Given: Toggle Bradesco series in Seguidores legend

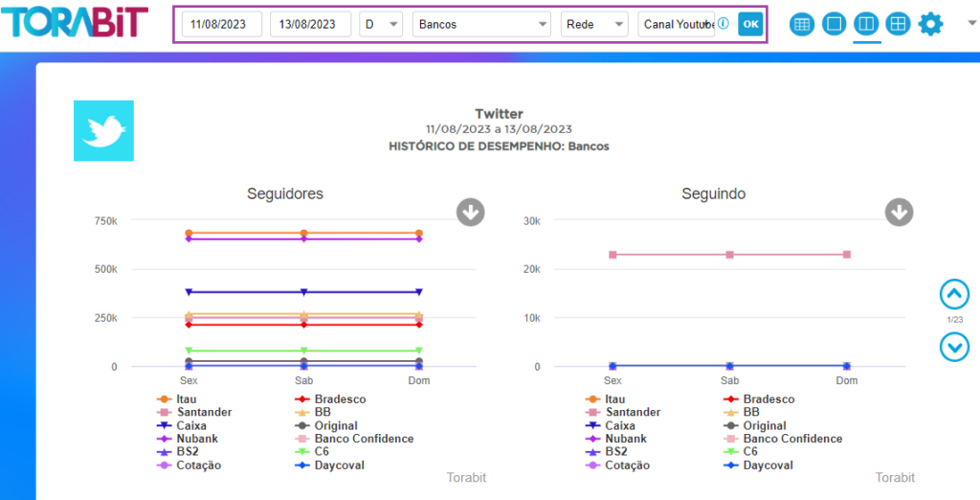Looking at the screenshot, I should pyautogui.click(x=330, y=399).
